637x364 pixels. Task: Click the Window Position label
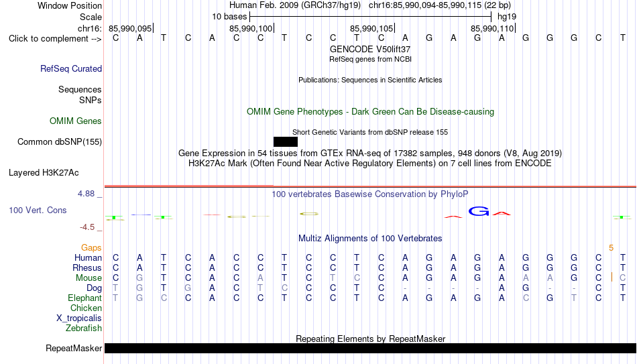(x=70, y=5)
